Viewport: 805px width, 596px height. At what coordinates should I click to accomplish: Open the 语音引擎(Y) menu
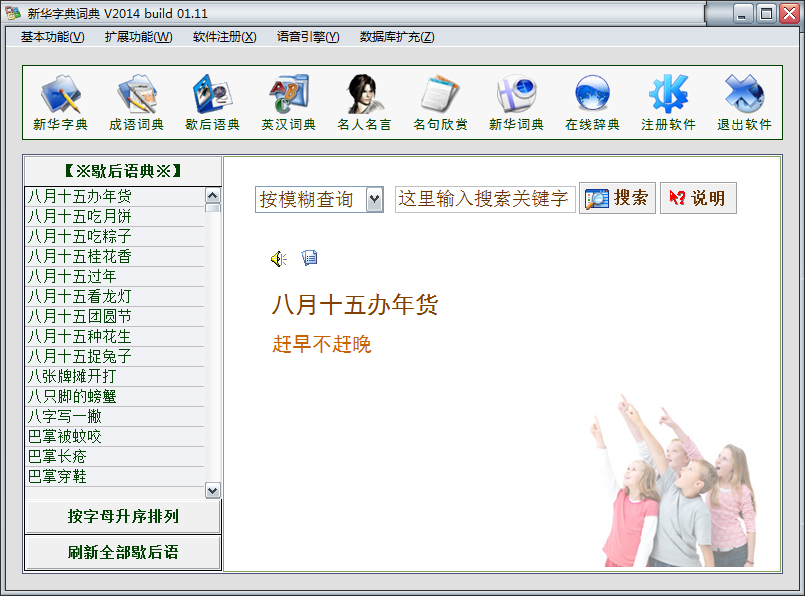308,37
